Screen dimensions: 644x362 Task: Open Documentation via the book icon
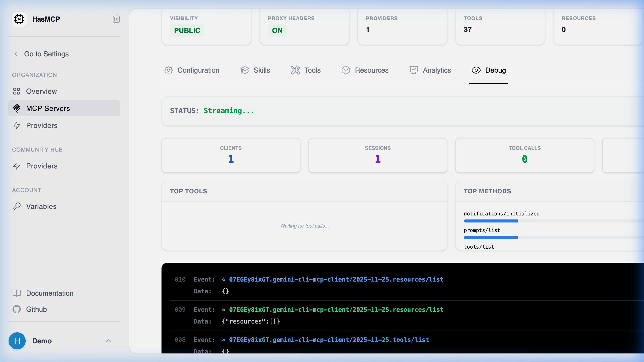coord(17,293)
